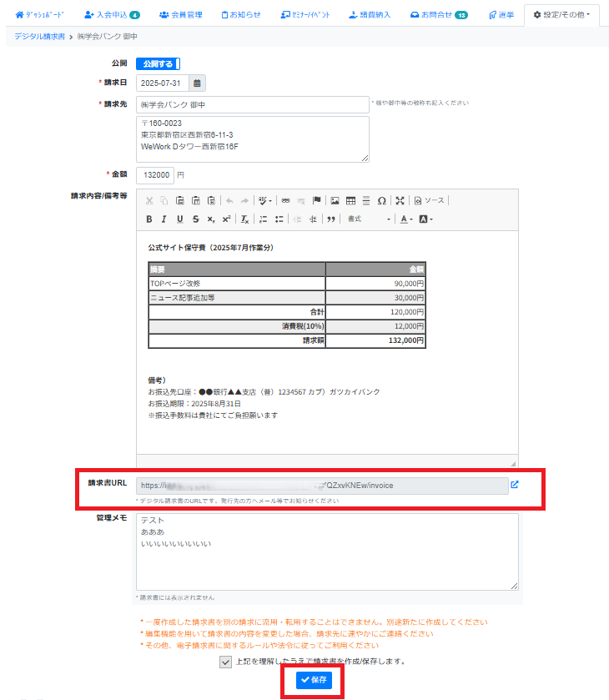This screenshot has width=609, height=700.
Task: Open the text color picker
Action: pyautogui.click(x=405, y=219)
